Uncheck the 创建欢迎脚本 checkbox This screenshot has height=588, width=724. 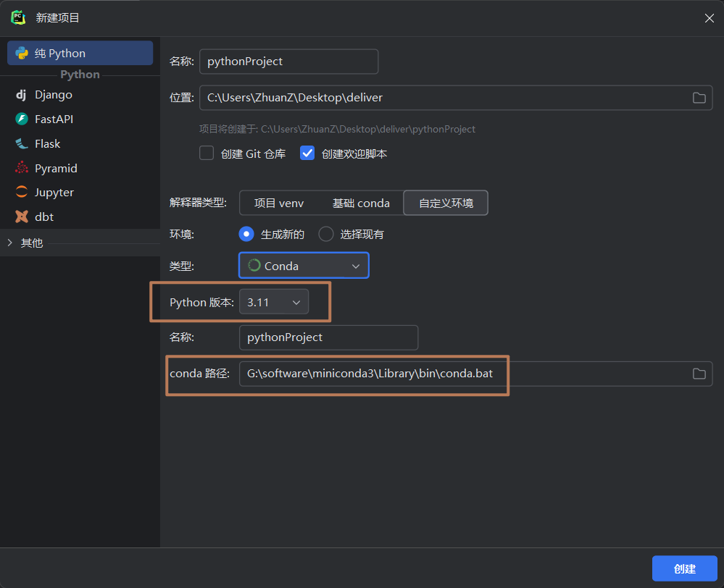point(307,154)
